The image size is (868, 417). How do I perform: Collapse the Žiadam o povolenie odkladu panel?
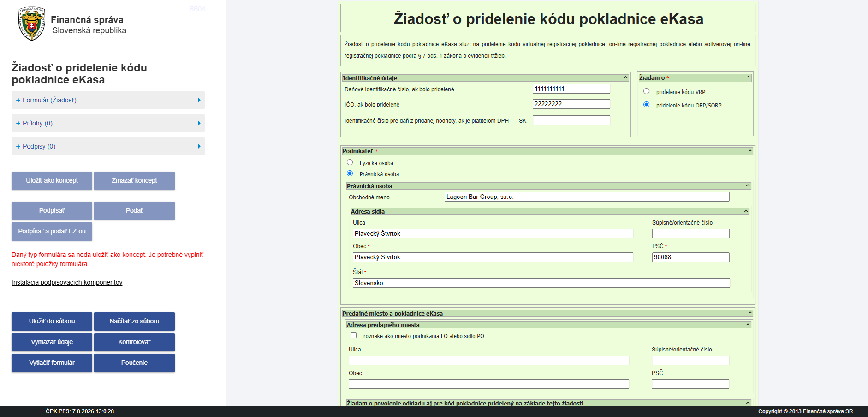coord(748,403)
